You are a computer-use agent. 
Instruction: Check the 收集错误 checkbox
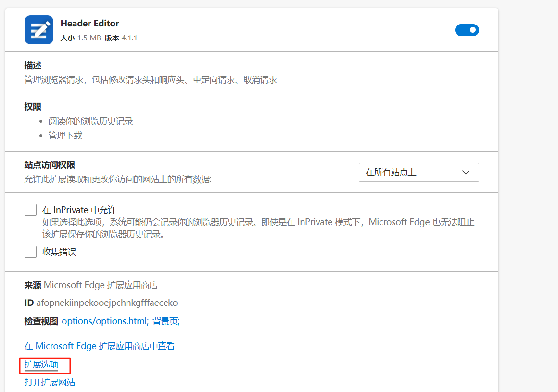pyautogui.click(x=31, y=252)
